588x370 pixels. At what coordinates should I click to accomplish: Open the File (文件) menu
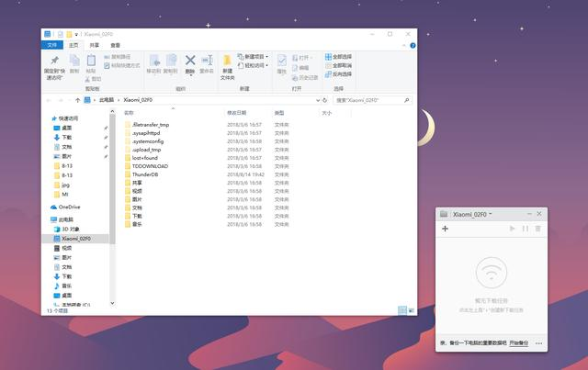(x=51, y=44)
